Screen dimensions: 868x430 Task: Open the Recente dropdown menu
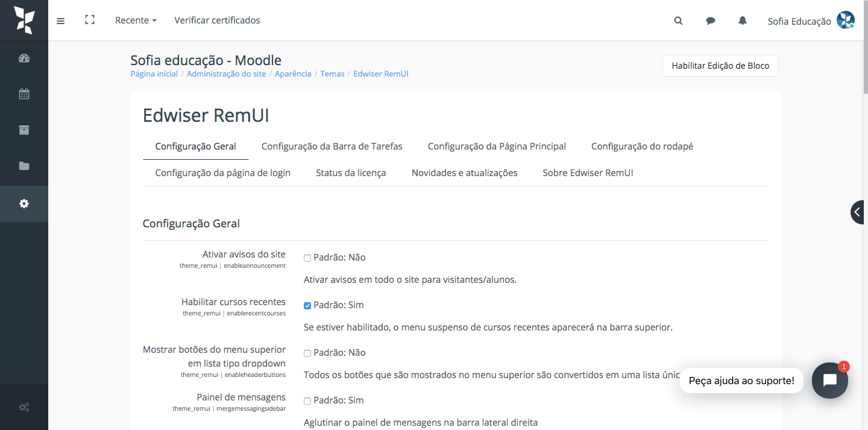click(136, 21)
